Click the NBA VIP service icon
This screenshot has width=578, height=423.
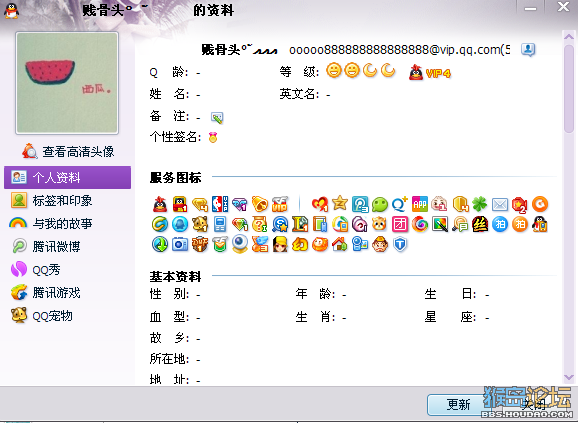(220, 204)
